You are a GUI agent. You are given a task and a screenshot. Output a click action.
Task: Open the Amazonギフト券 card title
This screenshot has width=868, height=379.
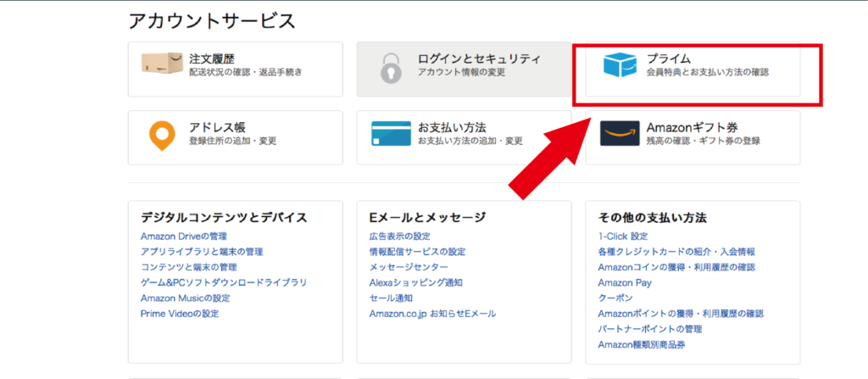692,127
